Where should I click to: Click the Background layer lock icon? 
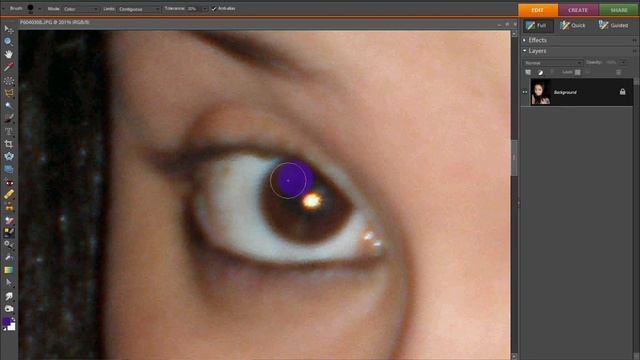click(x=622, y=92)
